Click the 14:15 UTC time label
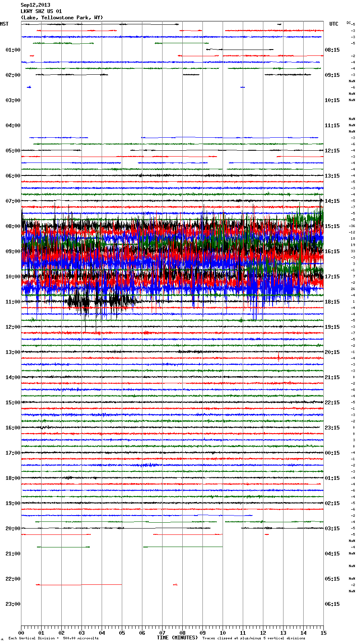 (332, 201)
